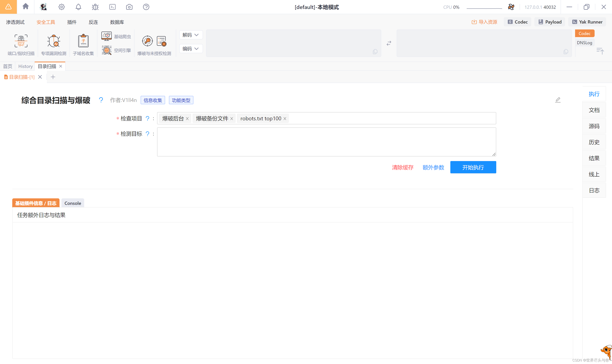612x364 pixels.
Task: Open the 插件 menu
Action: (x=72, y=22)
